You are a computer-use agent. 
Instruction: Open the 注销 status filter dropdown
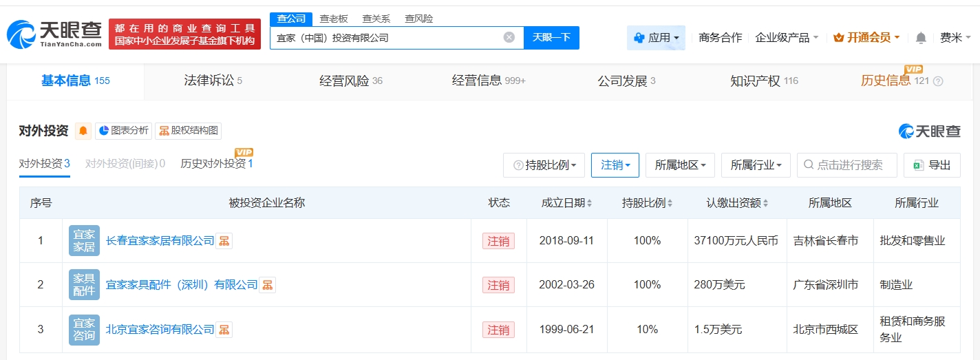point(615,165)
